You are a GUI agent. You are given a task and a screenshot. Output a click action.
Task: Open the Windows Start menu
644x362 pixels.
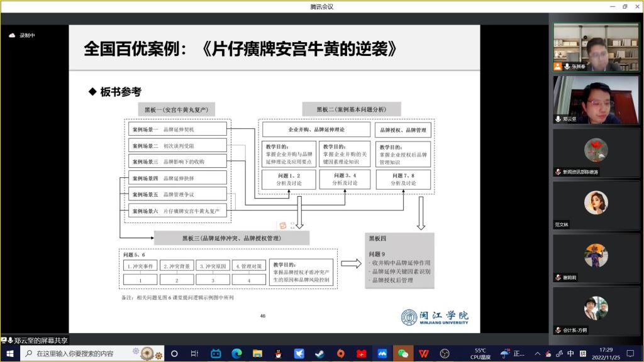click(x=9, y=353)
